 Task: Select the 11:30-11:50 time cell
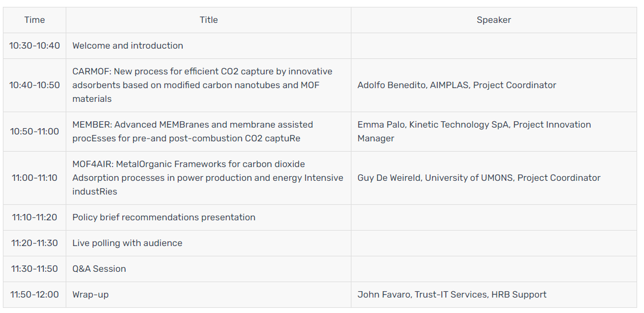coord(34,269)
